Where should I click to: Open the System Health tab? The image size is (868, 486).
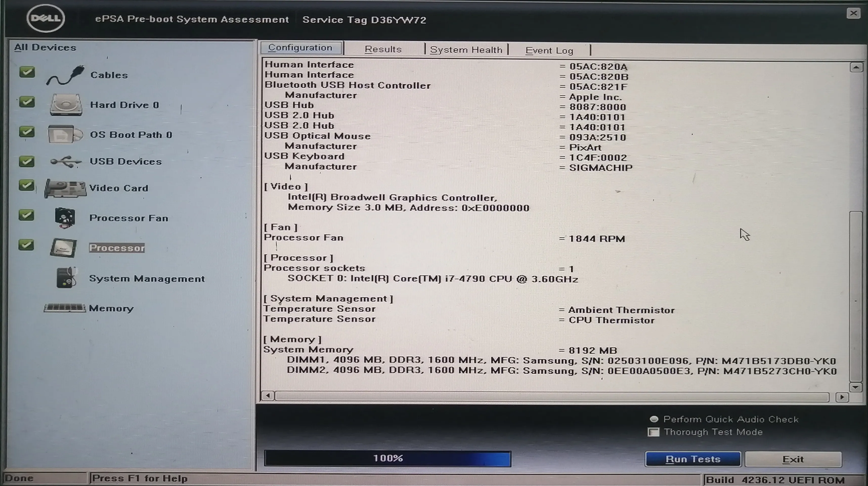click(466, 50)
